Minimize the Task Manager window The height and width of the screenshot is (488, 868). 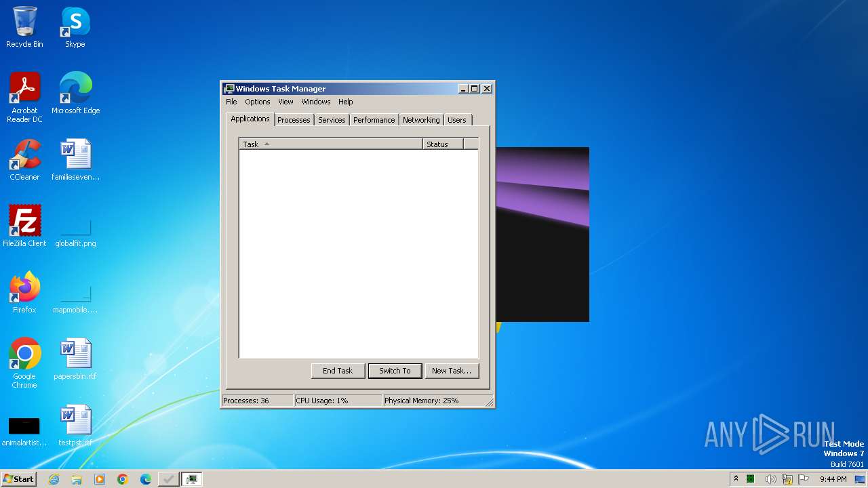tap(463, 89)
